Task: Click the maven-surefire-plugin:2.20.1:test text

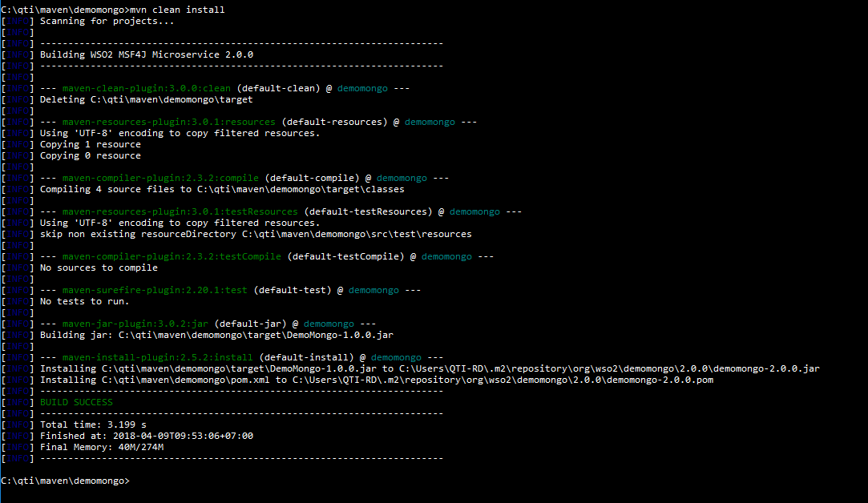Action: coord(164,289)
